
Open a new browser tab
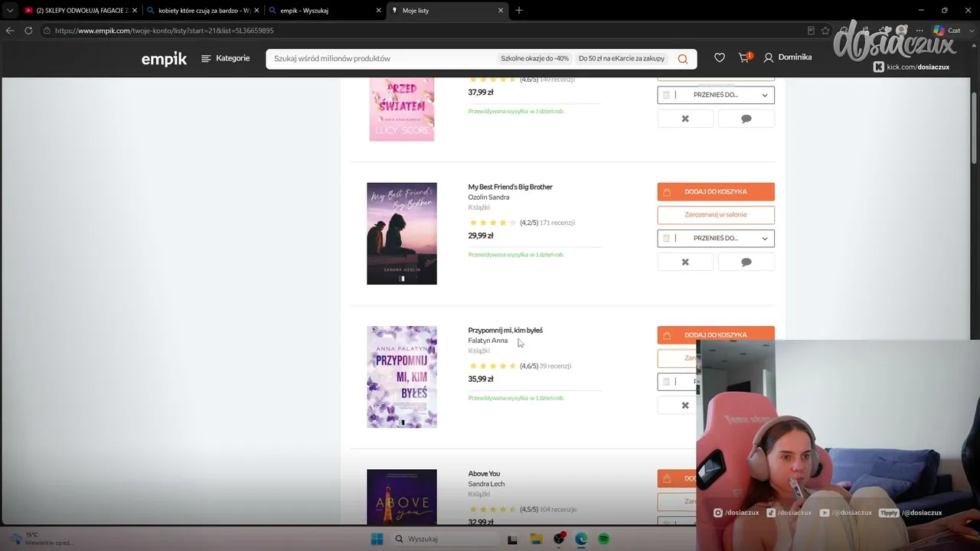[x=519, y=11]
